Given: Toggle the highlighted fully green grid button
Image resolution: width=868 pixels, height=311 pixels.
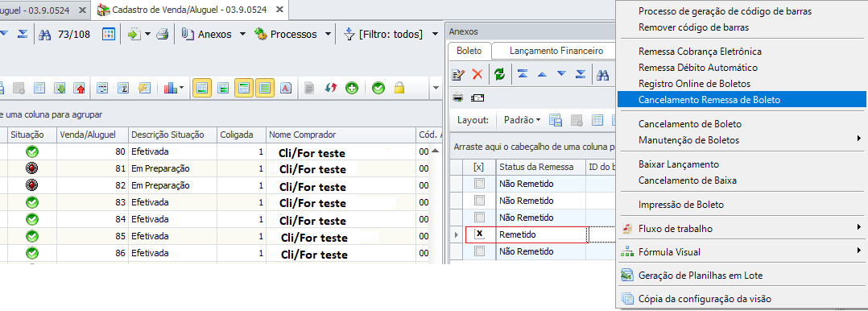Looking at the screenshot, I should pyautogui.click(x=265, y=88).
